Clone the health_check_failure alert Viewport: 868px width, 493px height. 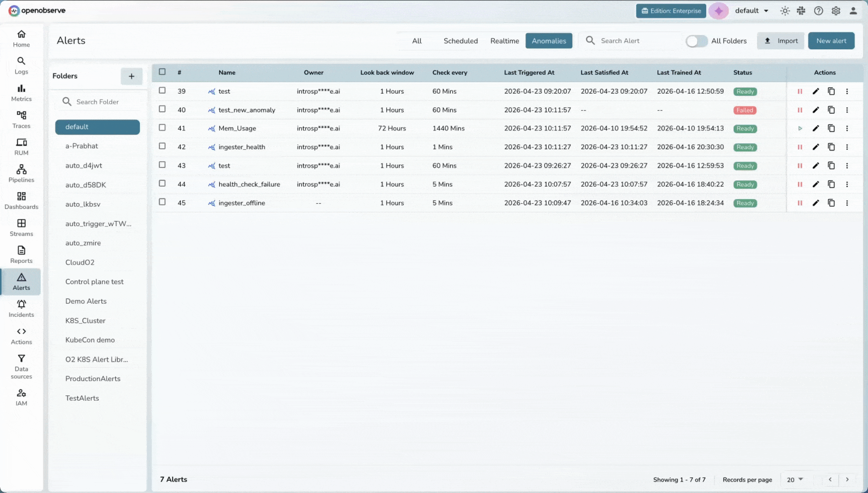pos(831,184)
